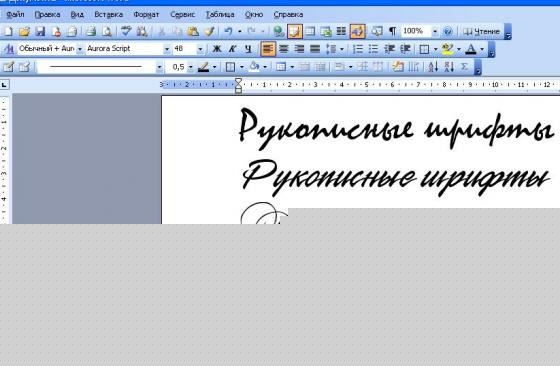This screenshot has width=560, height=366.
Task: Click the Permission icon on the toolbar
Action: [x=56, y=31]
